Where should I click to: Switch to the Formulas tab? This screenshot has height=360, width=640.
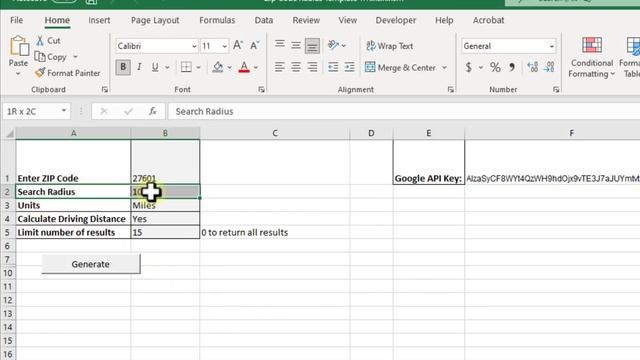217,20
